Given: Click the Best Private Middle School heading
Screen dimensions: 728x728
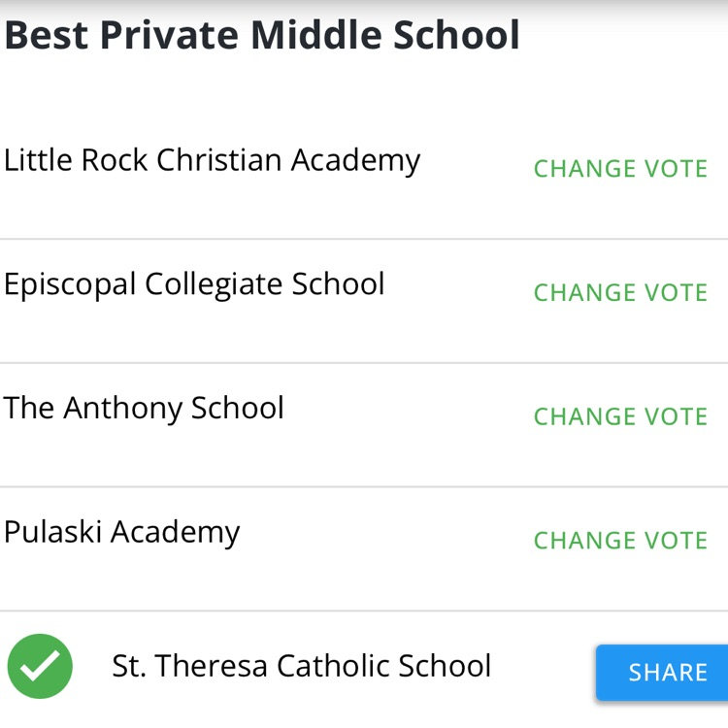Looking at the screenshot, I should tap(262, 36).
